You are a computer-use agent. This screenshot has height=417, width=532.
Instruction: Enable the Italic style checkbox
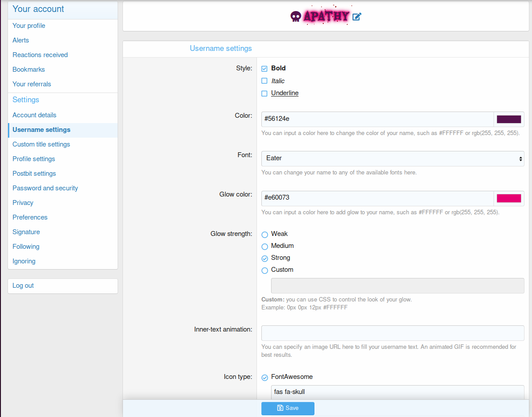point(264,81)
